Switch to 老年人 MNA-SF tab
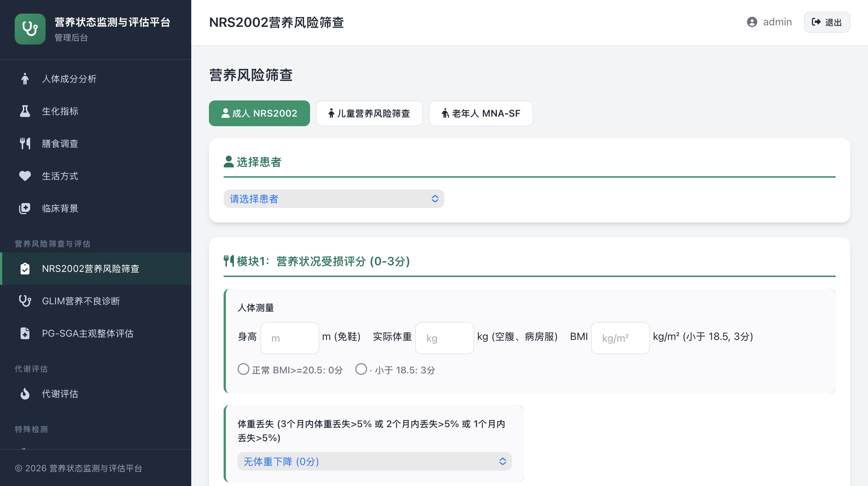The image size is (868, 486). (x=481, y=113)
